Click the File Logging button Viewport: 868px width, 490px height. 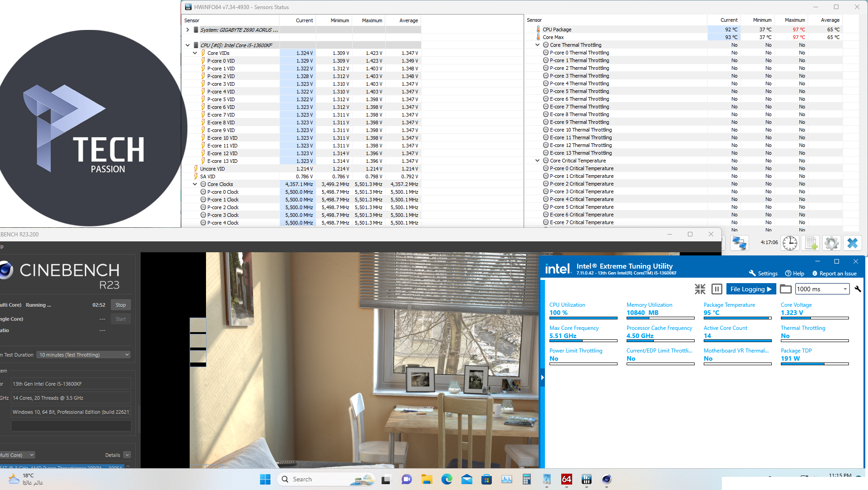tap(751, 289)
